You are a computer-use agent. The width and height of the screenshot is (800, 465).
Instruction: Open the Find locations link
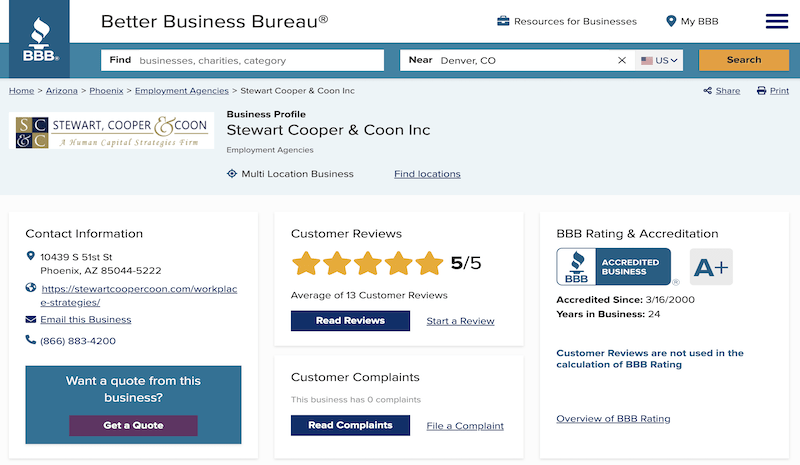pos(427,174)
